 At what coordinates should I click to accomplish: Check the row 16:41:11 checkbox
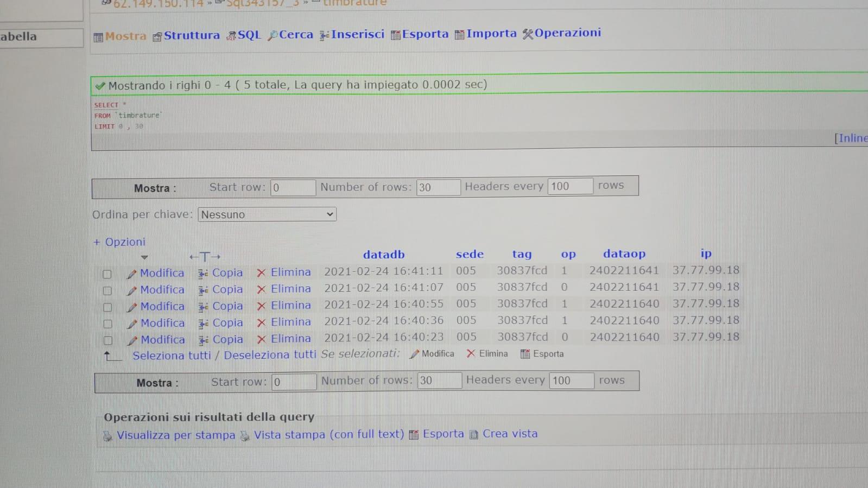click(107, 274)
